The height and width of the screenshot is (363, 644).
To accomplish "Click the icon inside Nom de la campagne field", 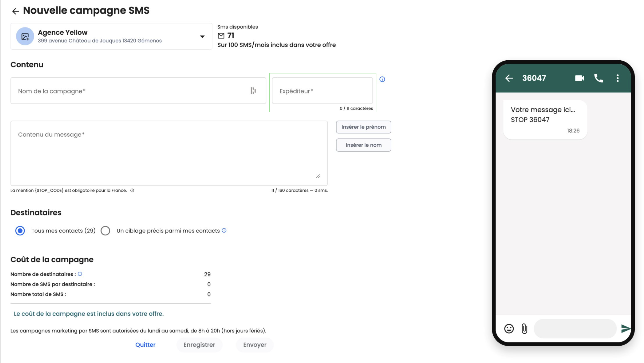I will 253,91.
